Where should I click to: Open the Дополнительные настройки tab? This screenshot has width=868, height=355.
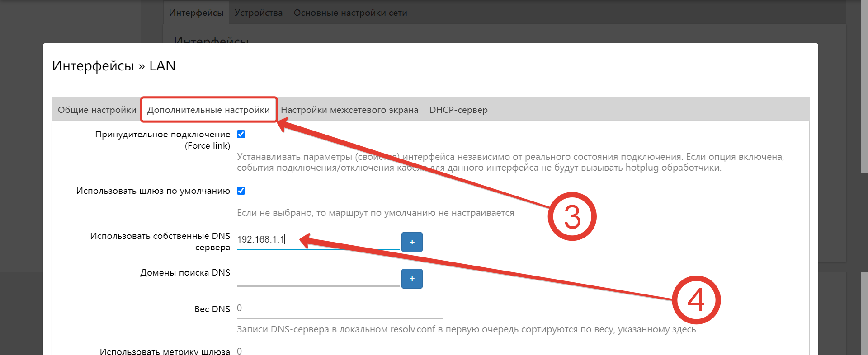click(208, 110)
